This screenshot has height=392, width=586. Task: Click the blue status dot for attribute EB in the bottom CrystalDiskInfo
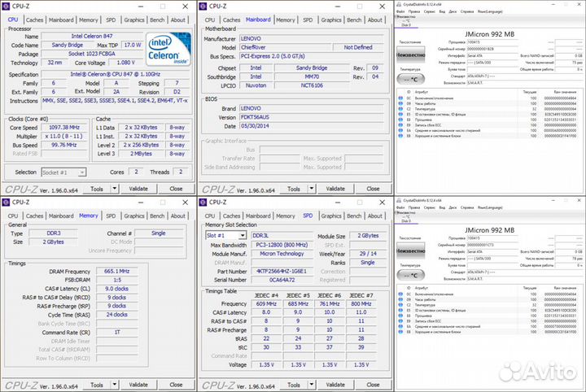(400, 332)
